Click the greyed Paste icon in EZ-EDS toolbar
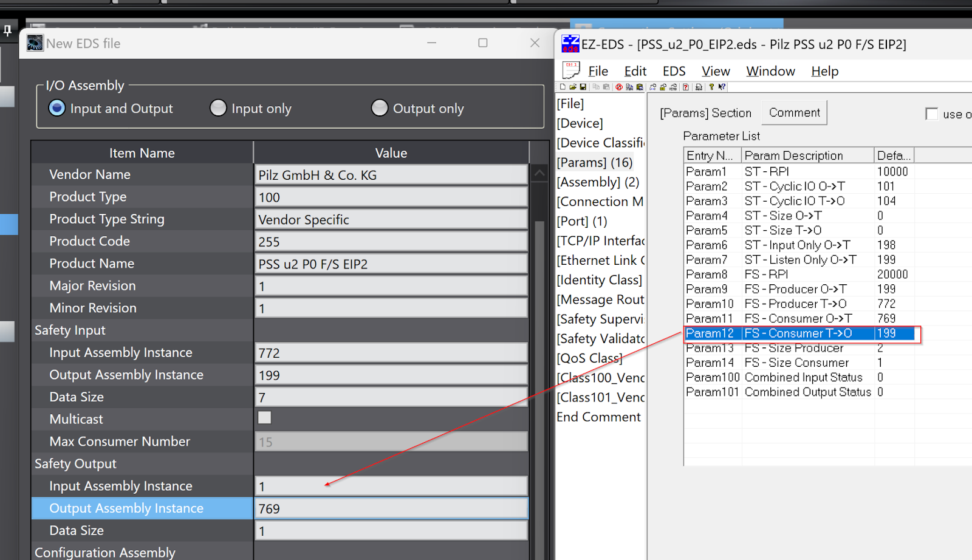Image resolution: width=972 pixels, height=560 pixels. (606, 87)
